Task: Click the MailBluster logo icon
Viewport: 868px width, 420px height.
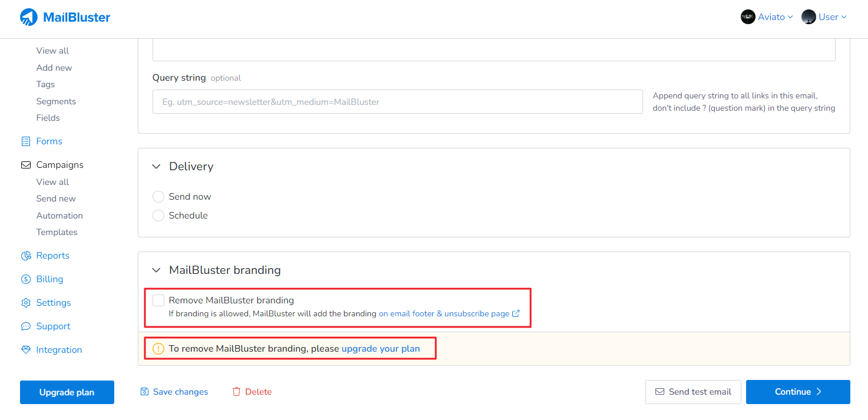Action: coord(28,17)
